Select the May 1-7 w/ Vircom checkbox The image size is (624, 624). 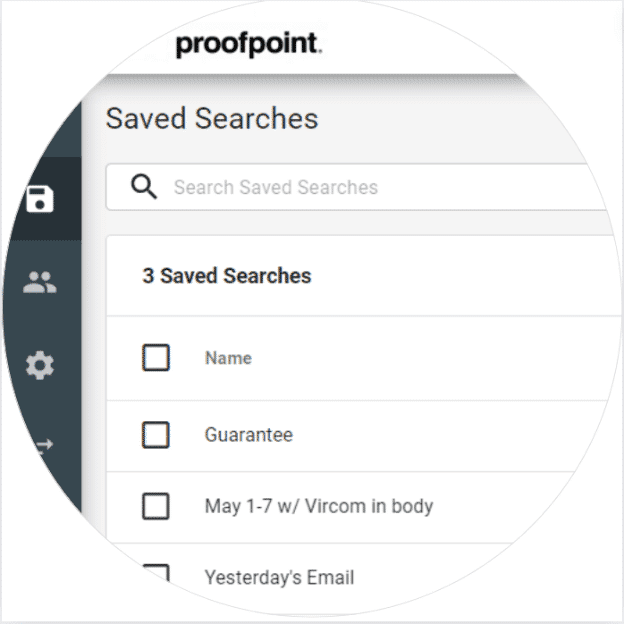pyautogui.click(x=156, y=506)
